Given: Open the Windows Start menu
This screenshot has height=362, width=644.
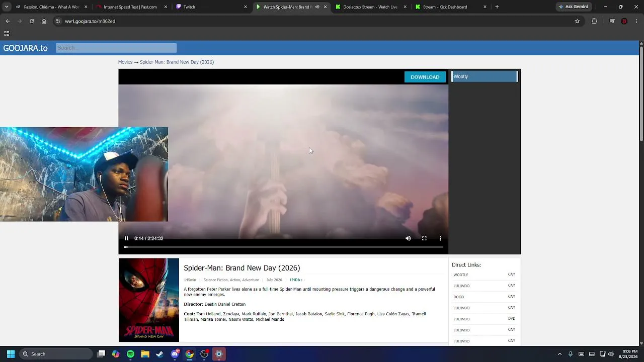Looking at the screenshot, I should pyautogui.click(x=11, y=354).
